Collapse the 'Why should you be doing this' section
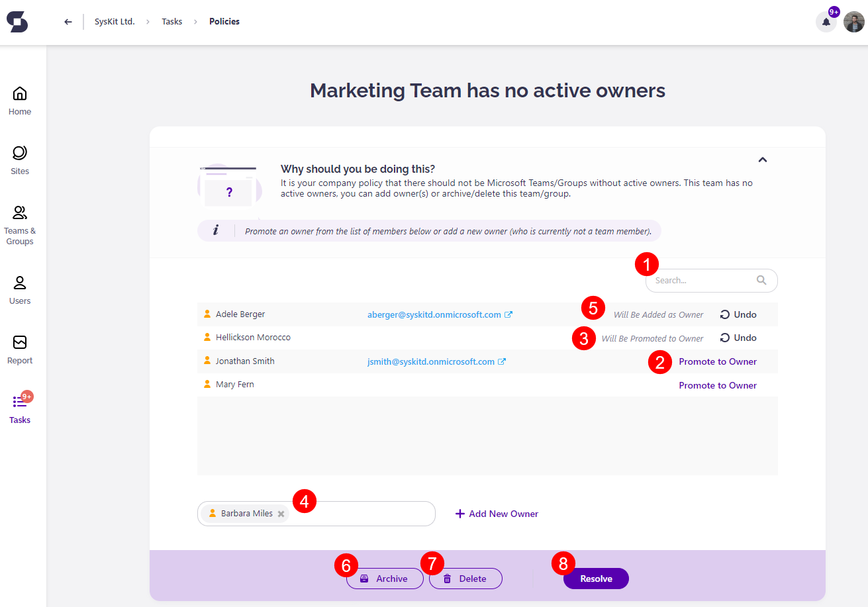The image size is (868, 607). point(762,160)
